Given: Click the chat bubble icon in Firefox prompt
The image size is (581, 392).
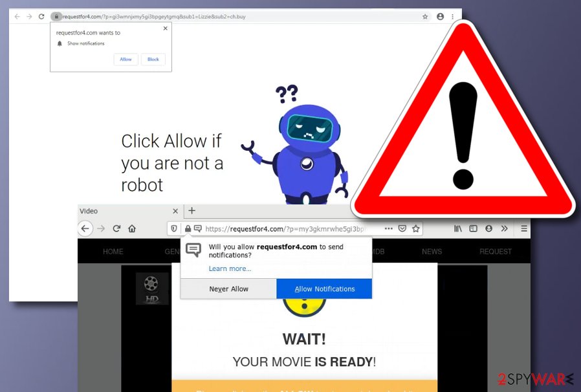Looking at the screenshot, I should tap(193, 250).
